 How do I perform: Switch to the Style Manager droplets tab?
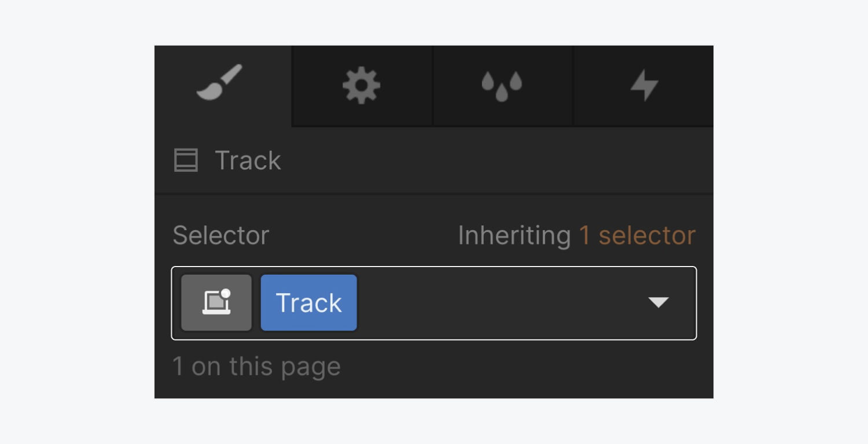(x=502, y=86)
